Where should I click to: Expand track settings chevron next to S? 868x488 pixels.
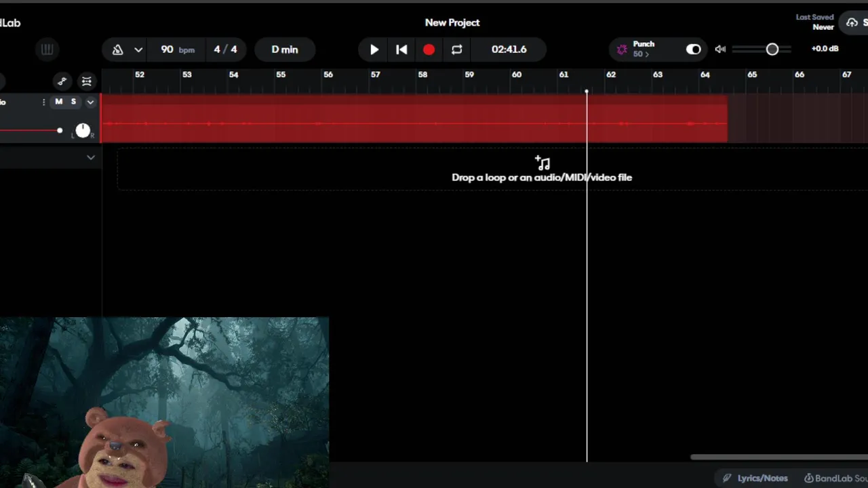click(90, 102)
